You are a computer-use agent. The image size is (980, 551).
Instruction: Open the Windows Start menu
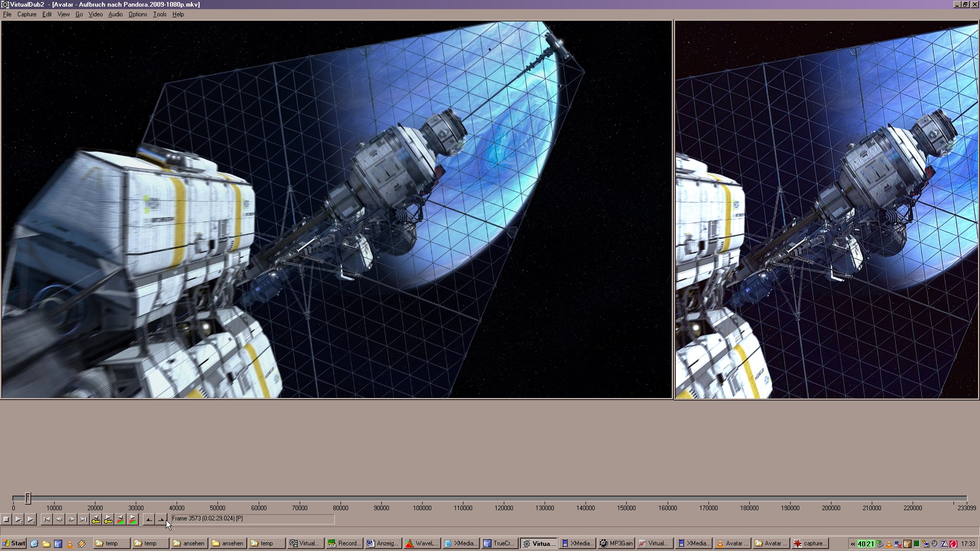pos(14,543)
